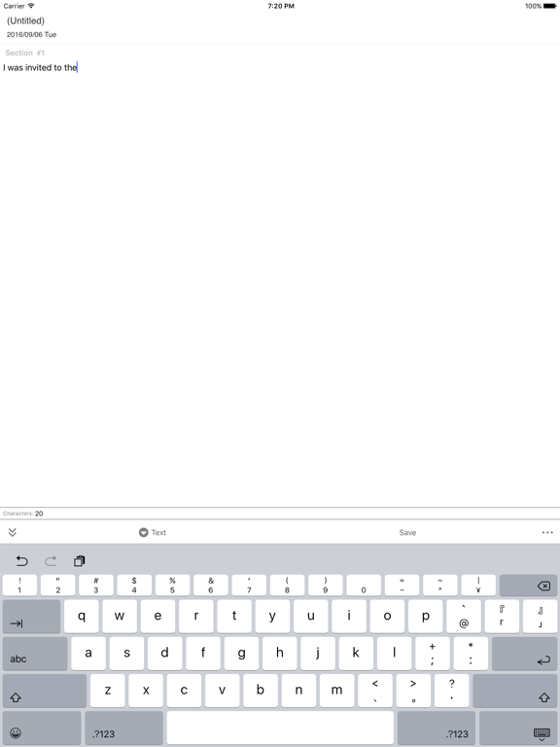Viewport: 560px width, 747px height.
Task: Tap the (Untitled) document title
Action: (25, 21)
